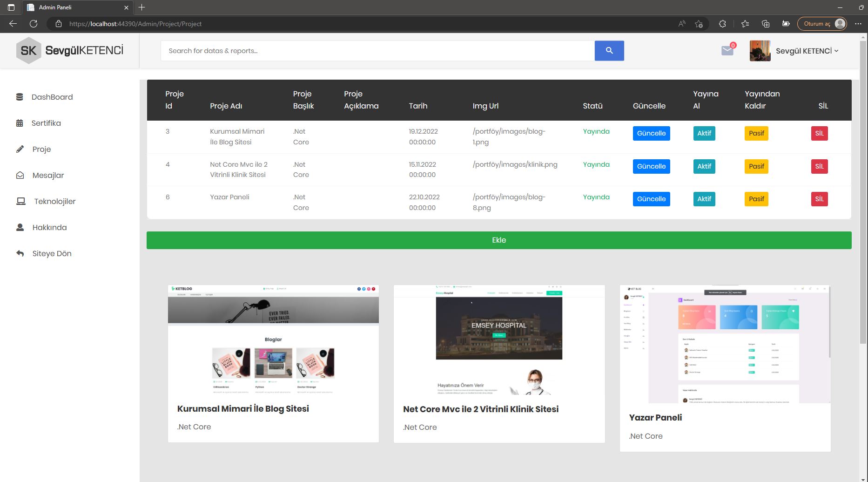Click SİL for Kurumsal Mimari project
Viewport: 868px width, 482px height.
(819, 133)
